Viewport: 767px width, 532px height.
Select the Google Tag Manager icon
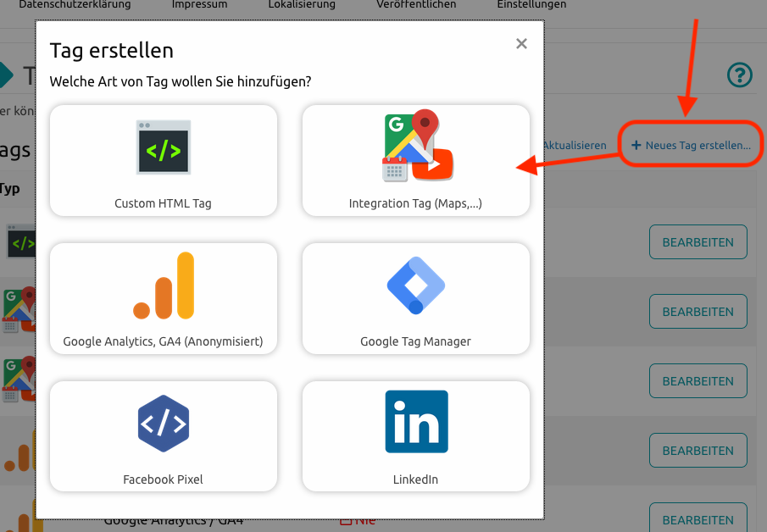415,285
